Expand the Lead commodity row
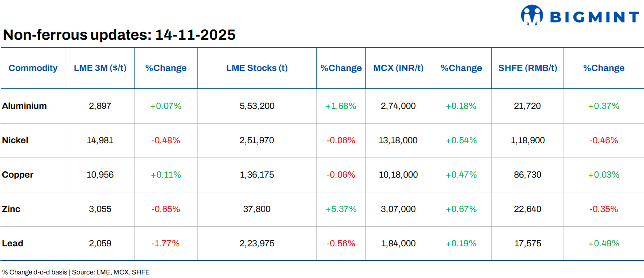This screenshot has width=644, height=278. click(x=13, y=243)
